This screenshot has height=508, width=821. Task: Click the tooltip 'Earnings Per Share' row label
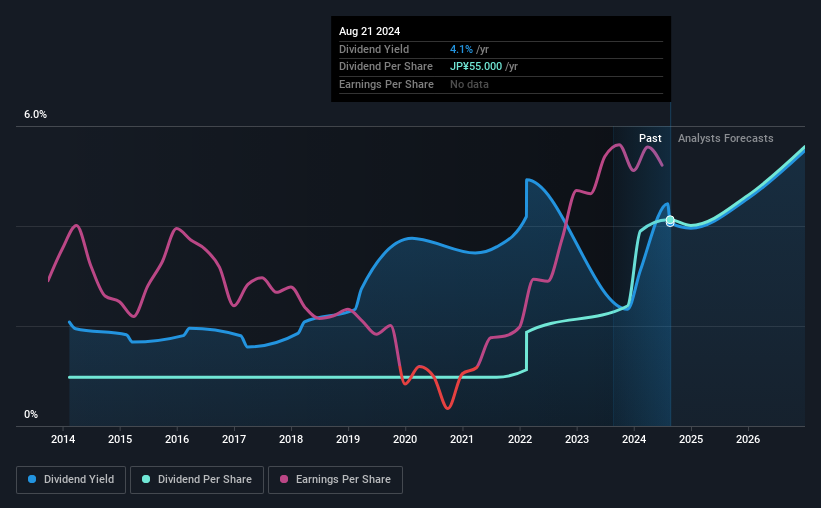coord(386,84)
